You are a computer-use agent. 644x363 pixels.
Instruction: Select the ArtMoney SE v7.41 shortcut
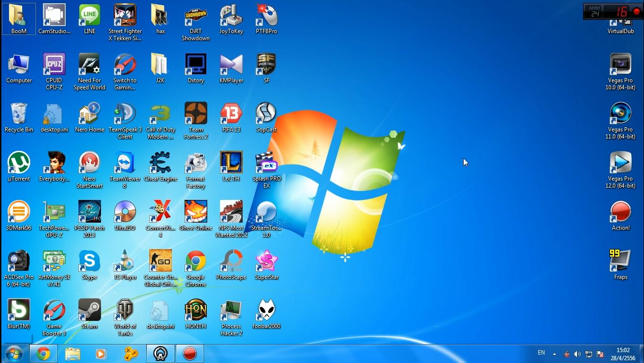point(54,268)
